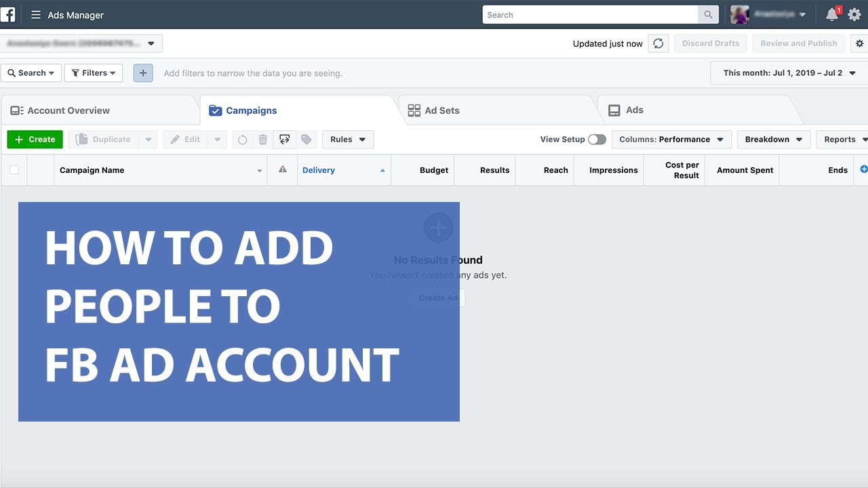868x488 pixels.
Task: Open the Breakdown dropdown
Action: click(774, 140)
